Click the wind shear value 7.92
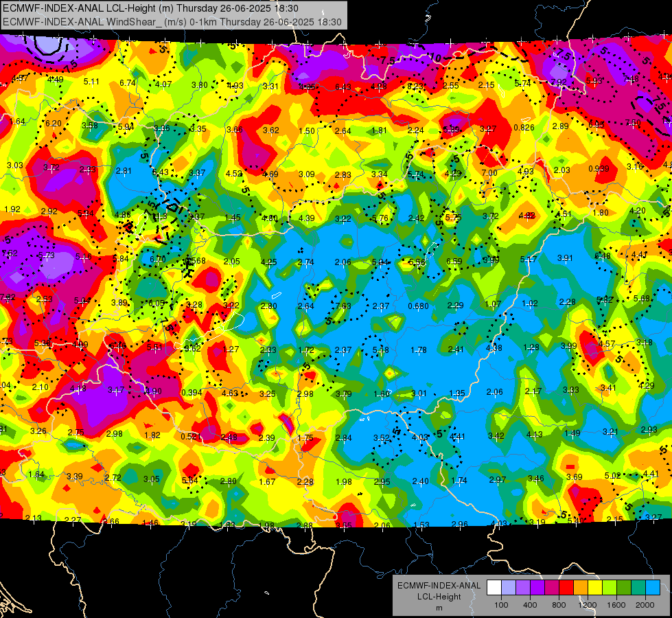 559,82
